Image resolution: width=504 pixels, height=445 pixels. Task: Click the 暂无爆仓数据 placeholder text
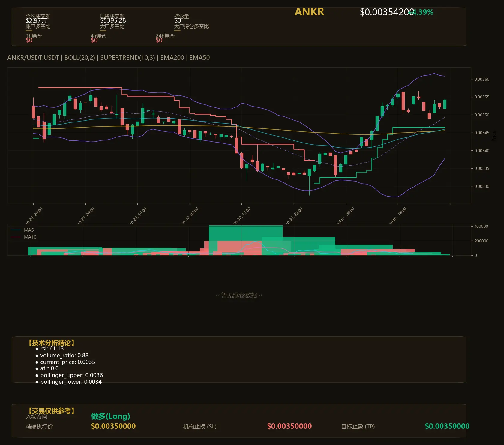[x=239, y=296]
